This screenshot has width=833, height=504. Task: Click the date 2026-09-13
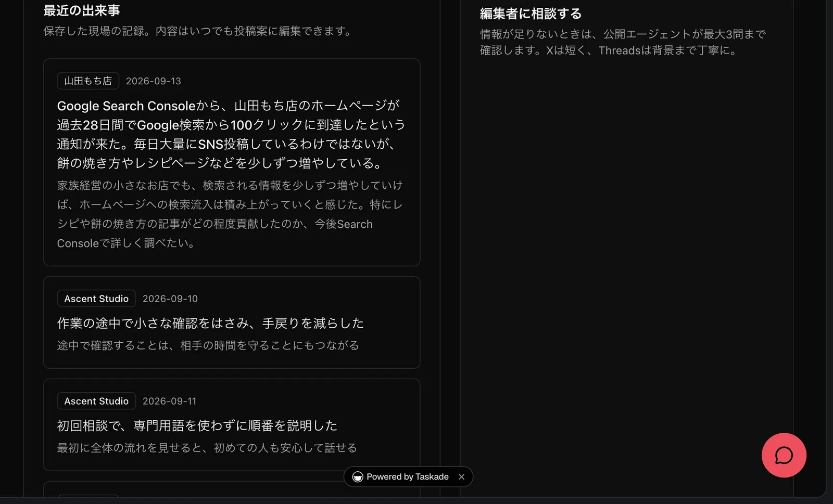coord(154,81)
